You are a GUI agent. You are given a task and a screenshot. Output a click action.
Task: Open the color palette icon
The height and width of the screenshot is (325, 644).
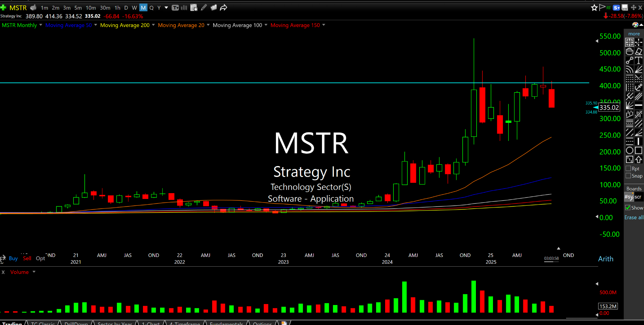[x=635, y=25]
